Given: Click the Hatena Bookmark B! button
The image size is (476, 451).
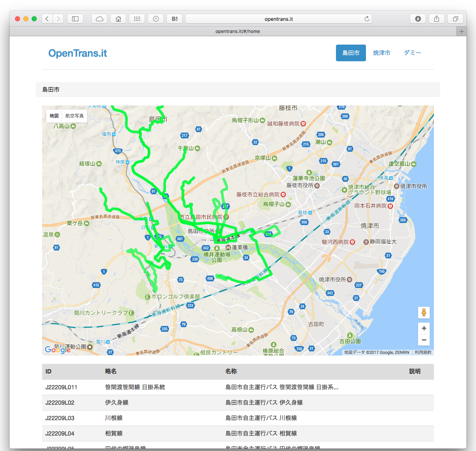Looking at the screenshot, I should (175, 19).
